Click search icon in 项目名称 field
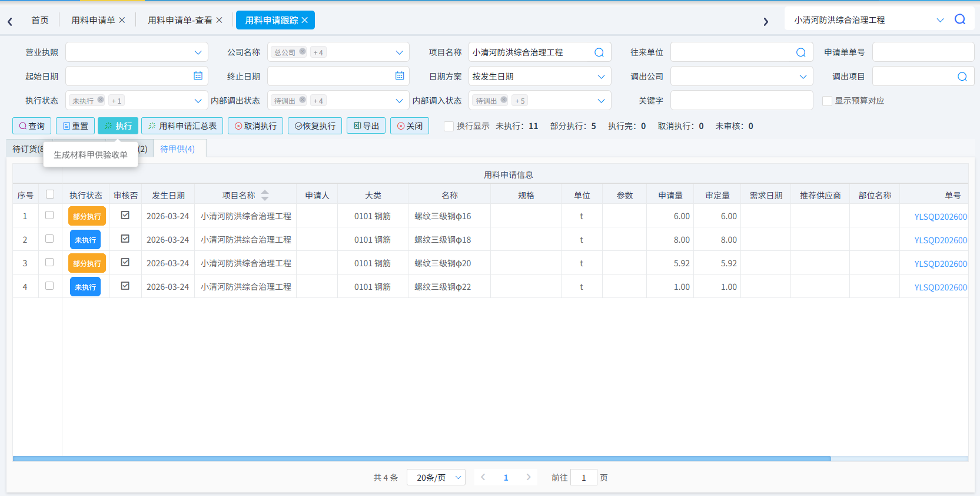The width and height of the screenshot is (980, 496). (599, 52)
